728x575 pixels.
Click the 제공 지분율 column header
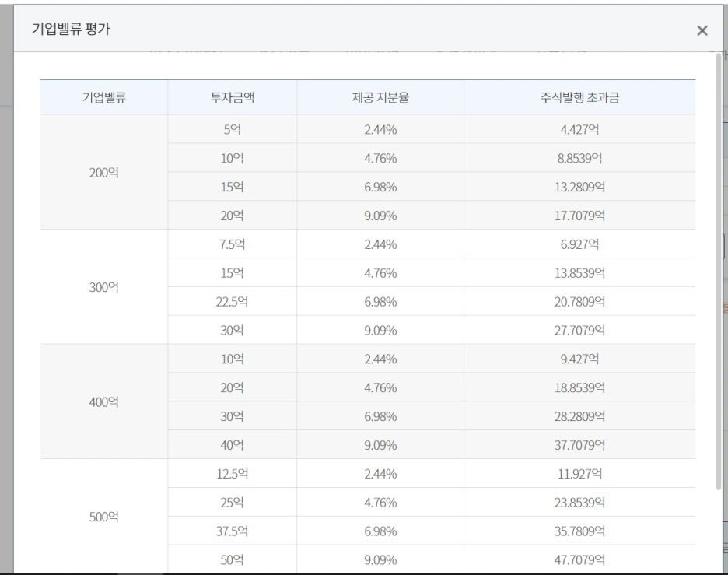[x=380, y=97]
